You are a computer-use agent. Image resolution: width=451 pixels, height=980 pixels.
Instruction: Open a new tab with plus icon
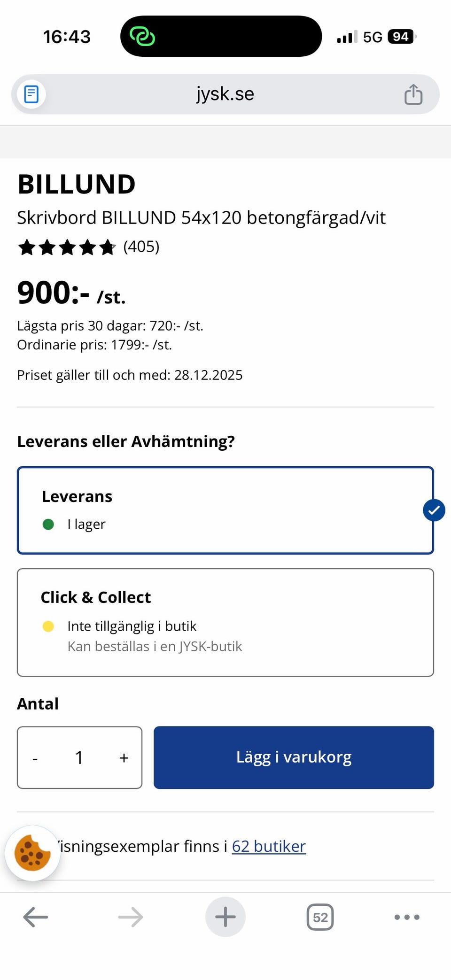pos(225,917)
